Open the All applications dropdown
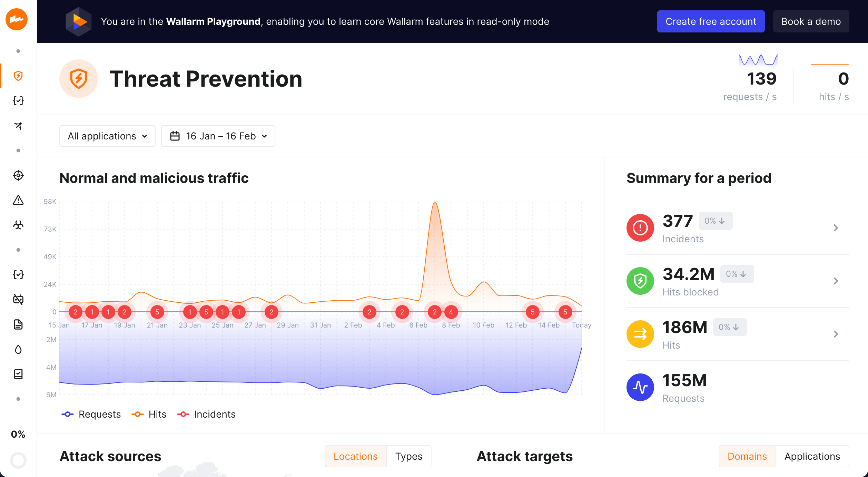Screen dimensions: 868x477 (107, 136)
